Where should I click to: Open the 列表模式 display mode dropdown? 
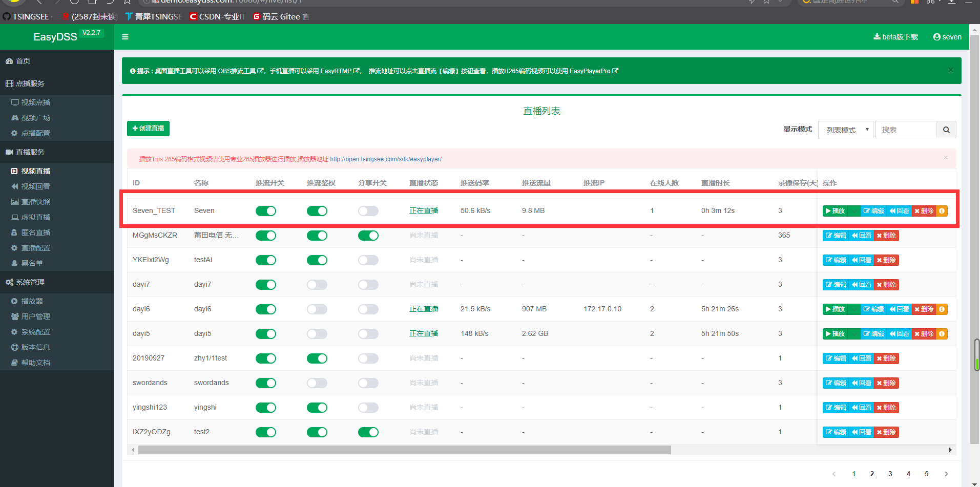point(846,130)
